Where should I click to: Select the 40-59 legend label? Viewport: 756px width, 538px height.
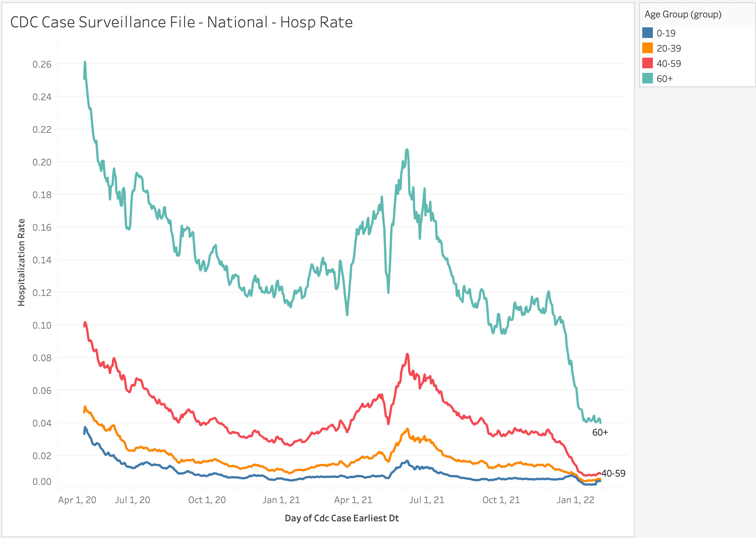click(668, 64)
